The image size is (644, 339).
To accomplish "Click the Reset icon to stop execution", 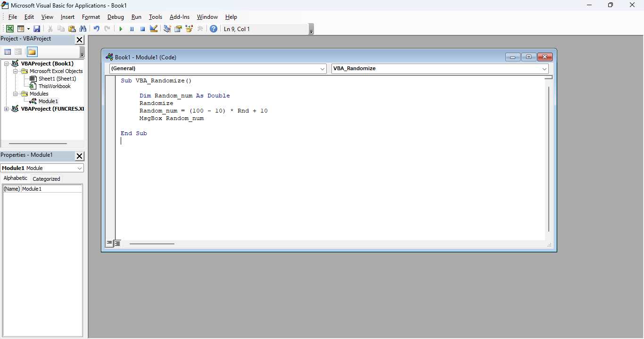I will (x=142, y=28).
